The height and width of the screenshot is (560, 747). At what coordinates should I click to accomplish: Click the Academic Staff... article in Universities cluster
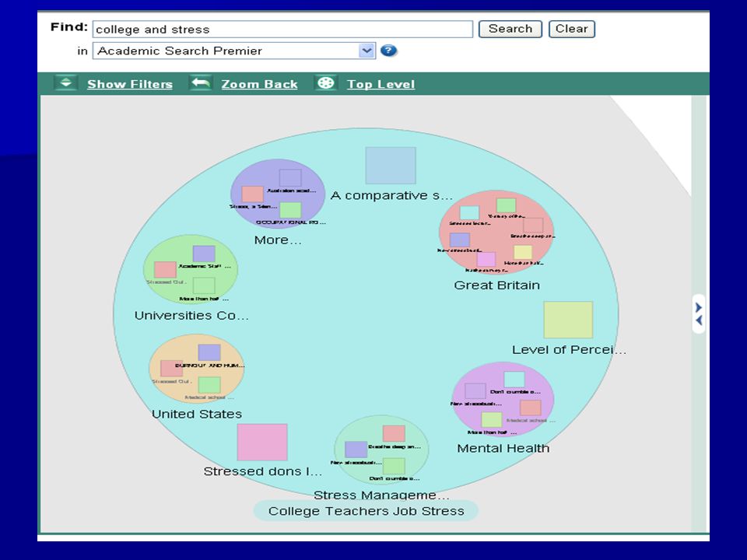(x=205, y=266)
